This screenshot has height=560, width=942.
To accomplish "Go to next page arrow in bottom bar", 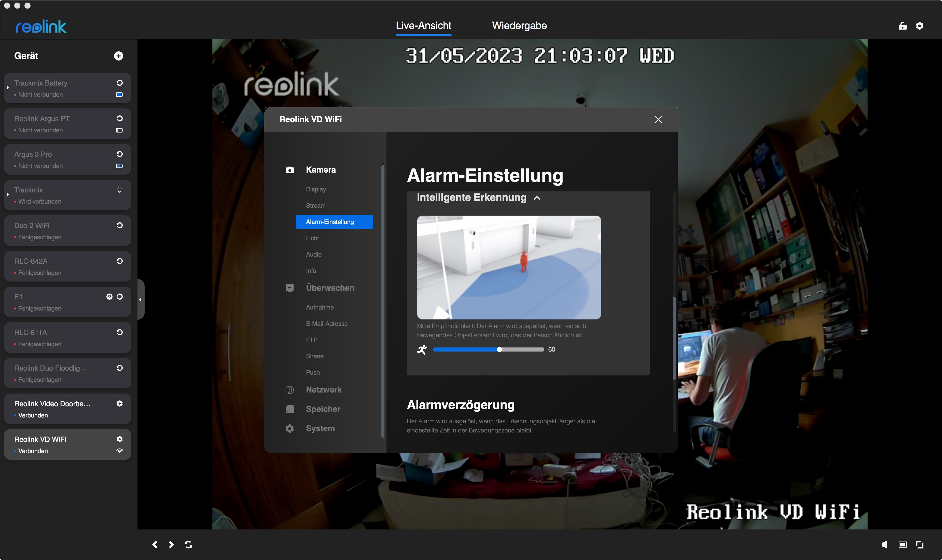I will click(171, 544).
